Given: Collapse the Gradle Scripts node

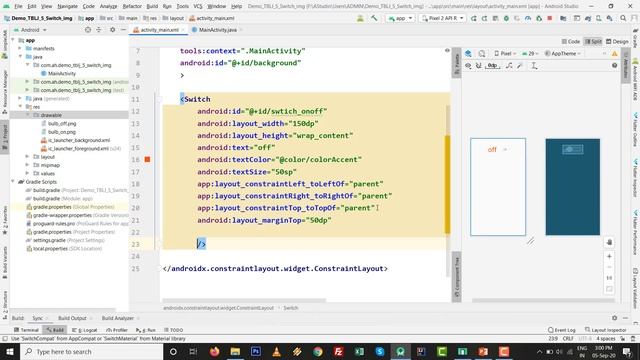Looking at the screenshot, I should (x=13, y=182).
